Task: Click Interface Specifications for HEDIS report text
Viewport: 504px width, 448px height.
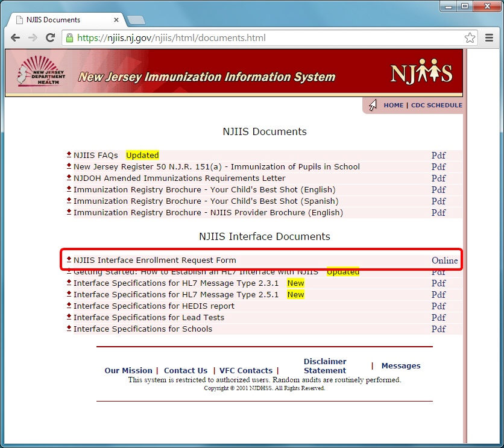Action: 154,306
